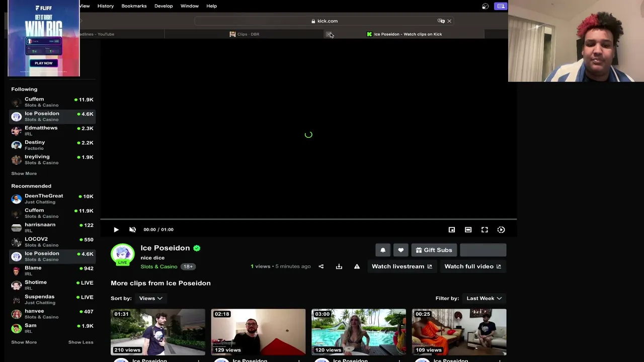Stop page loading with the address bar X
Screen dimensions: 644x362
tap(449, 21)
